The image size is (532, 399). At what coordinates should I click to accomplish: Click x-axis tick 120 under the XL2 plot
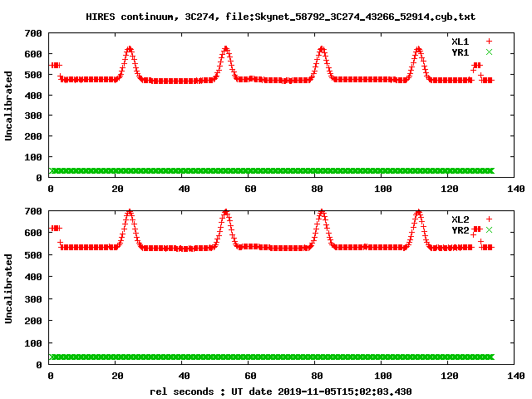(x=450, y=376)
